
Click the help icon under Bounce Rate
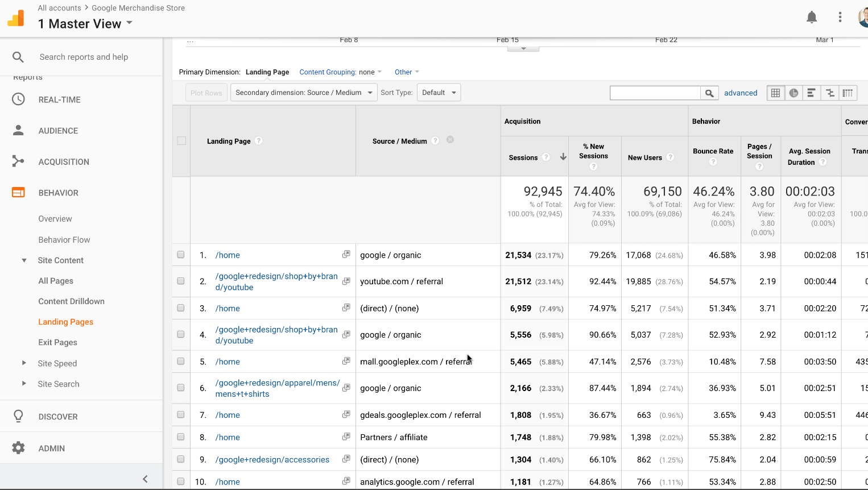[x=713, y=161]
